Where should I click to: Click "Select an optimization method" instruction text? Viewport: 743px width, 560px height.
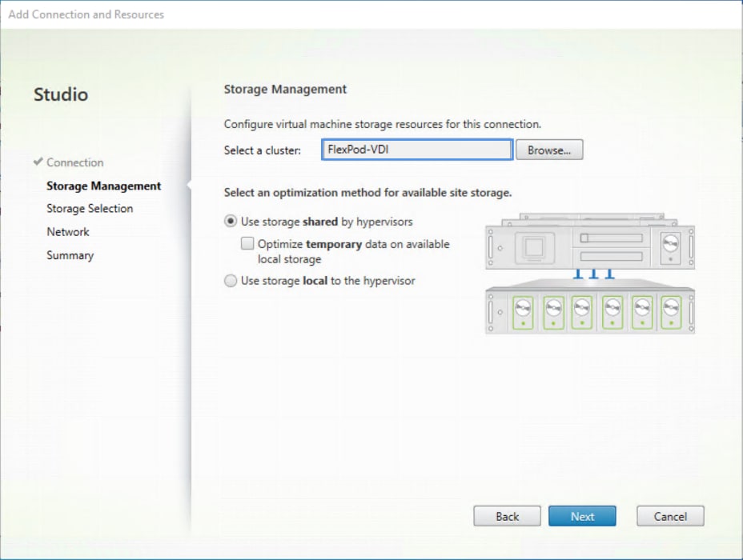(x=367, y=193)
